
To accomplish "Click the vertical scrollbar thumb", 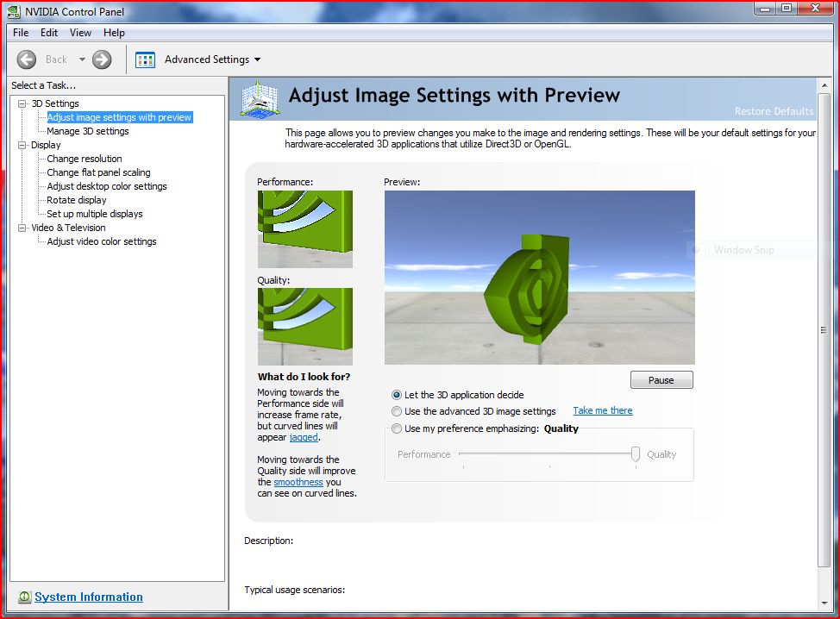I will (x=824, y=330).
